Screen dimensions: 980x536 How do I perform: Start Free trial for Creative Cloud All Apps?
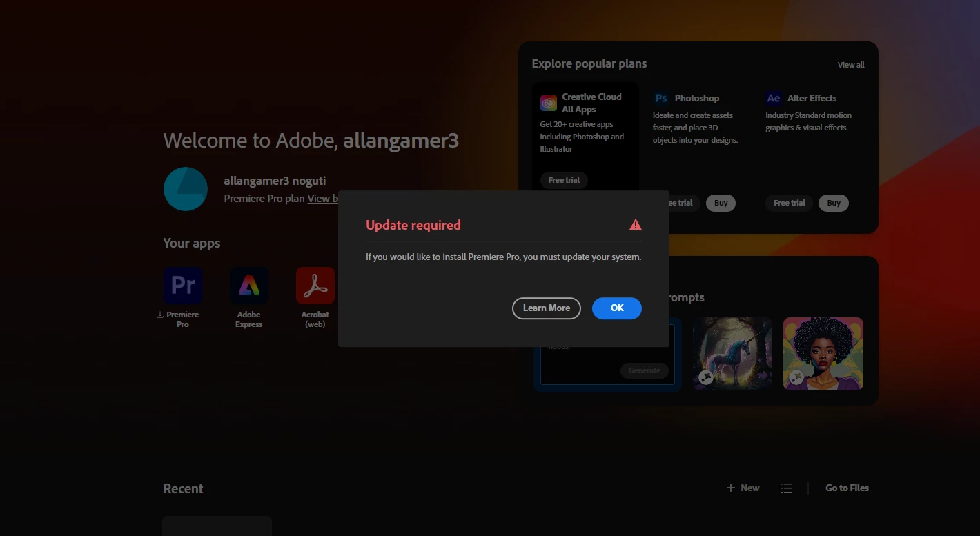[564, 180]
